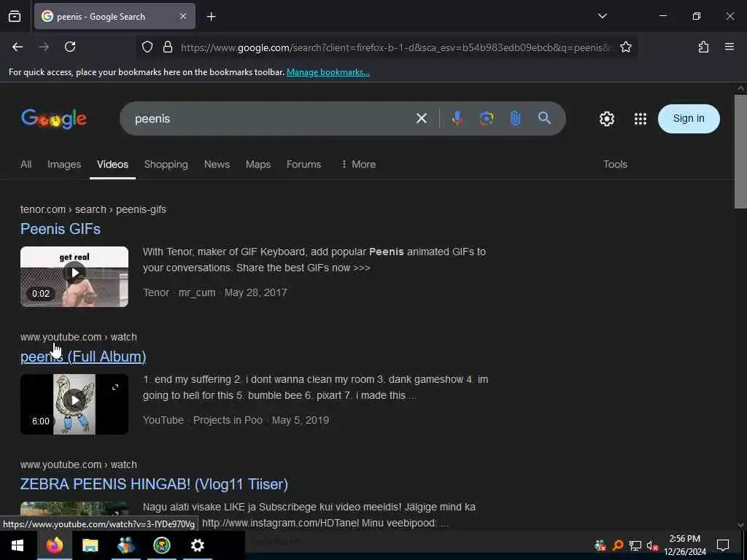Expand the More search filters menu
Screen dimensions: 747x560
(359, 164)
